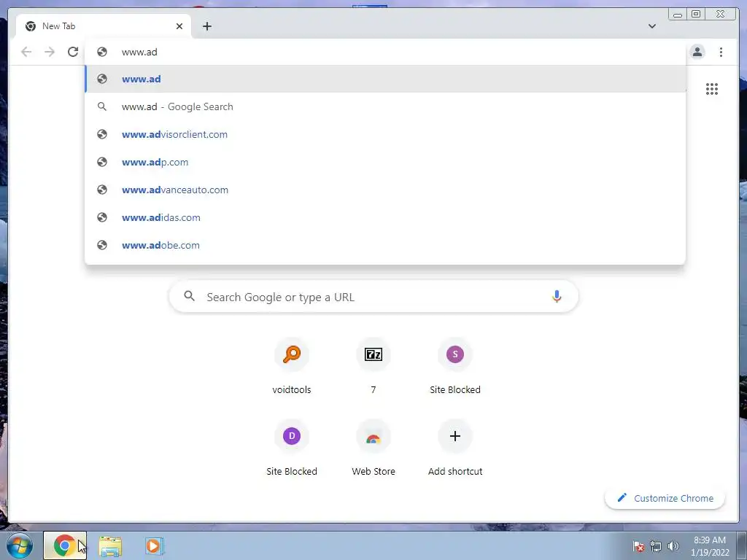Select www.advanceauto.com suggestion
Image resolution: width=747 pixels, height=560 pixels.
[x=385, y=190]
